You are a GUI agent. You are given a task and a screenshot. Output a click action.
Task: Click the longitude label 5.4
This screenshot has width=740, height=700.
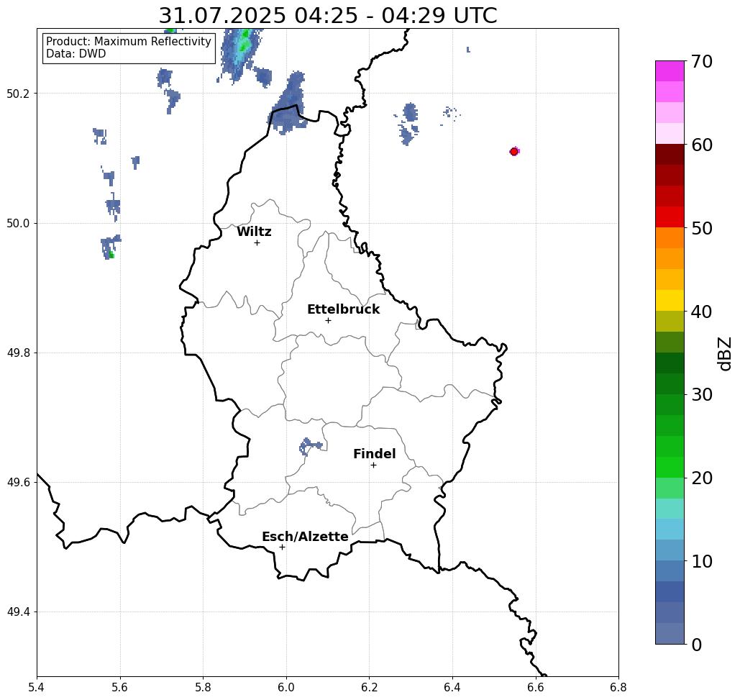click(x=37, y=687)
